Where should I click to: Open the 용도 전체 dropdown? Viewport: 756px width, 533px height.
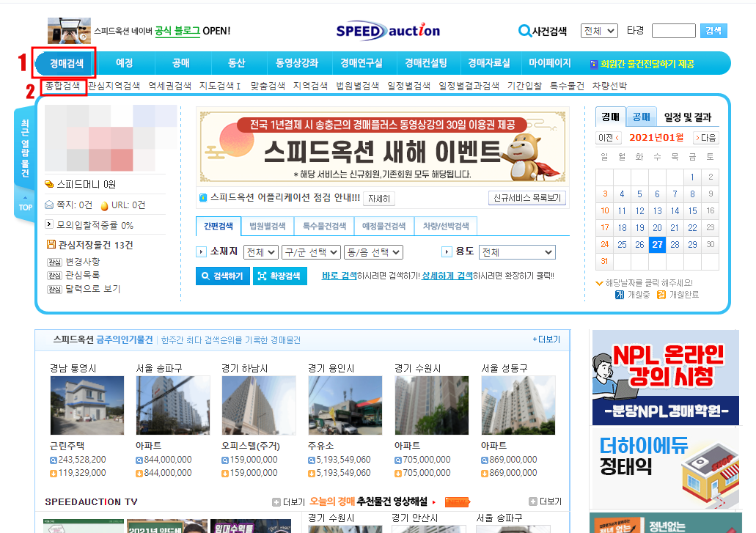coord(517,252)
